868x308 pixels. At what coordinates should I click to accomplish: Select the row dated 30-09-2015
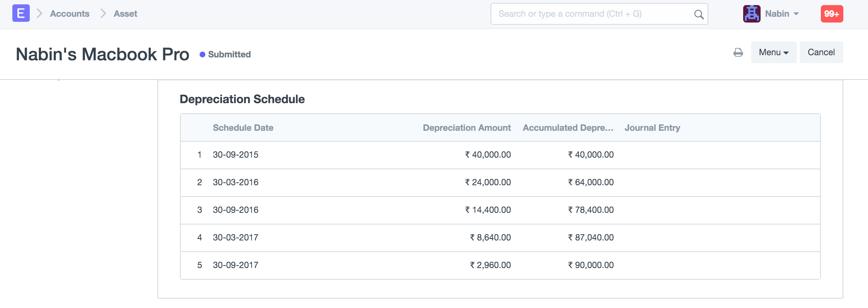pos(236,155)
